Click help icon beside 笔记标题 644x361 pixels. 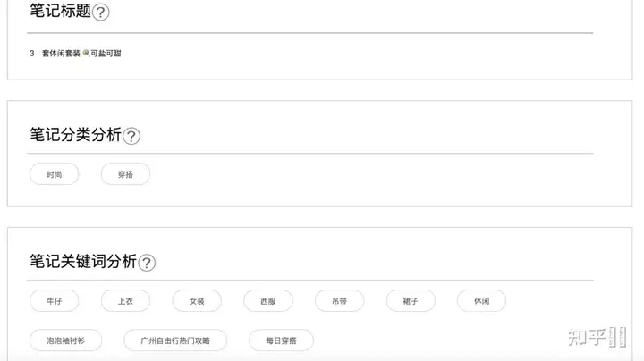(100, 12)
